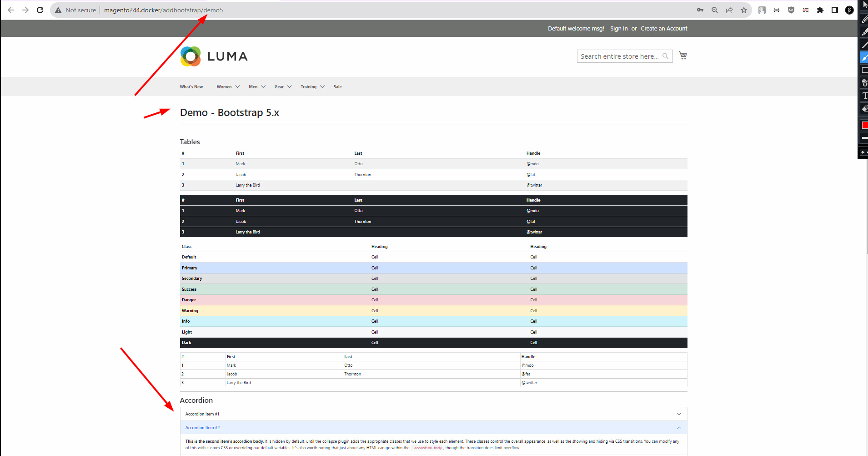Open the shopping cart

tap(682, 55)
